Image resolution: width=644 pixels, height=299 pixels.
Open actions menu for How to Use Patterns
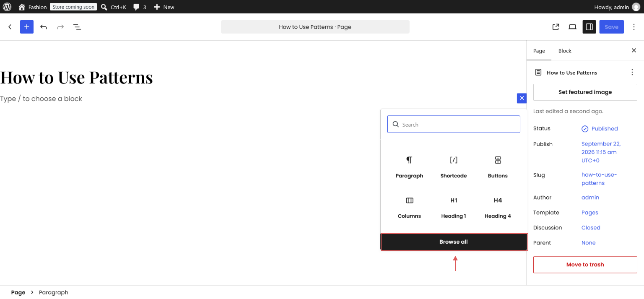tap(632, 73)
